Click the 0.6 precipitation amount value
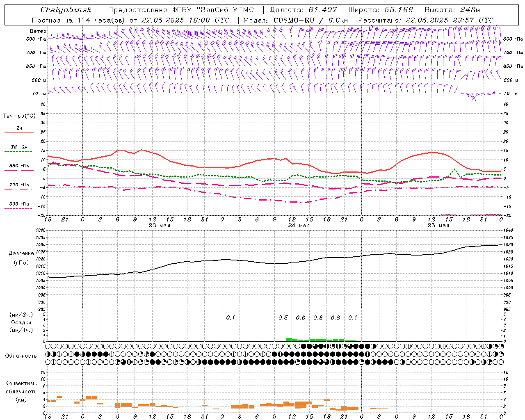The width and height of the screenshot is (525, 420). 301,318
